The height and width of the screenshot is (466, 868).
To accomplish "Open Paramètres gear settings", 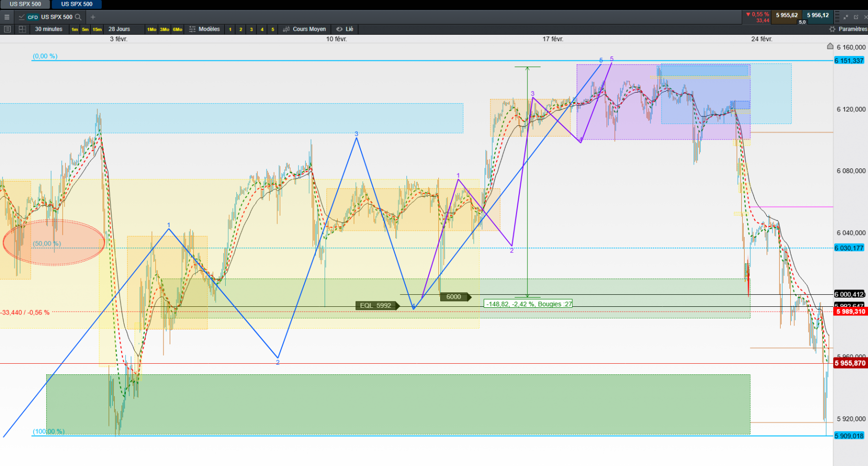I will (832, 29).
